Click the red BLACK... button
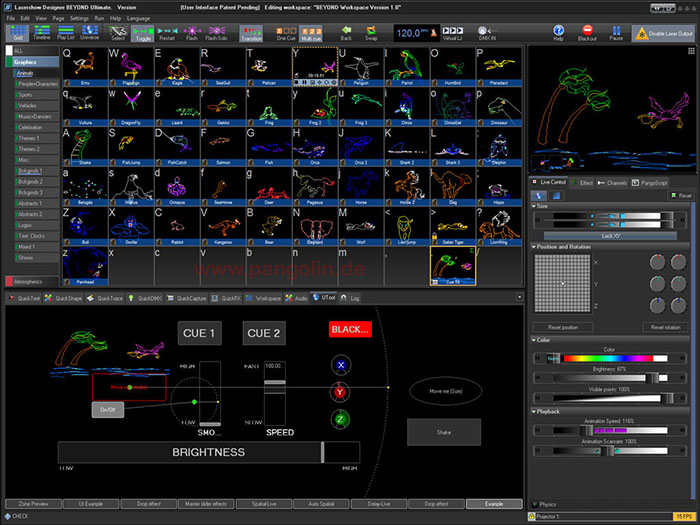Viewport: 700px width, 525px height. [x=350, y=329]
